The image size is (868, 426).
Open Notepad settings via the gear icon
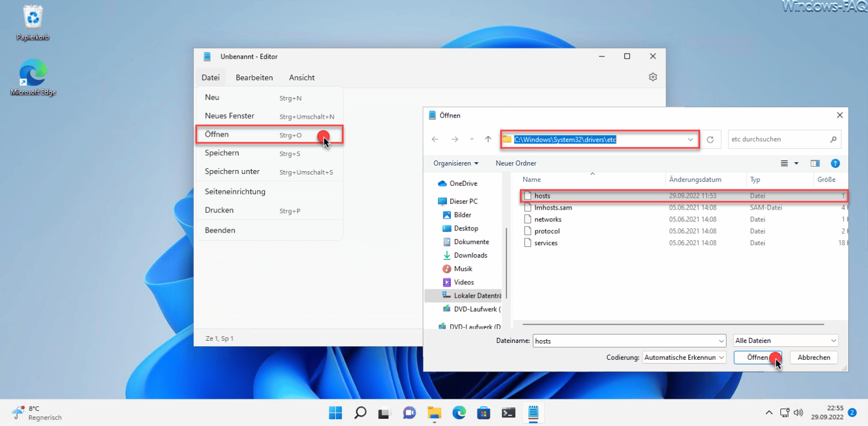(x=653, y=76)
